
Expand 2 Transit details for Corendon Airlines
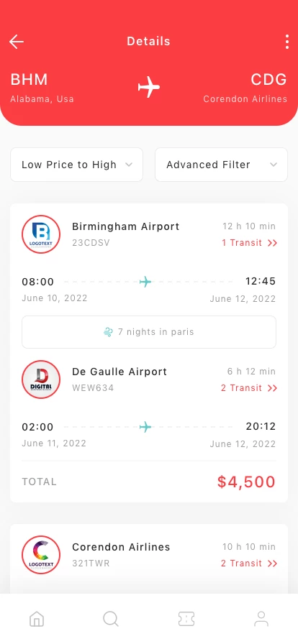click(248, 563)
